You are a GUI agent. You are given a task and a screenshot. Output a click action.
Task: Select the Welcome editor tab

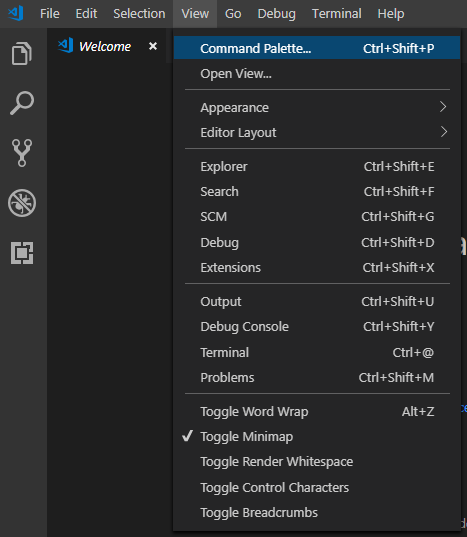(107, 46)
